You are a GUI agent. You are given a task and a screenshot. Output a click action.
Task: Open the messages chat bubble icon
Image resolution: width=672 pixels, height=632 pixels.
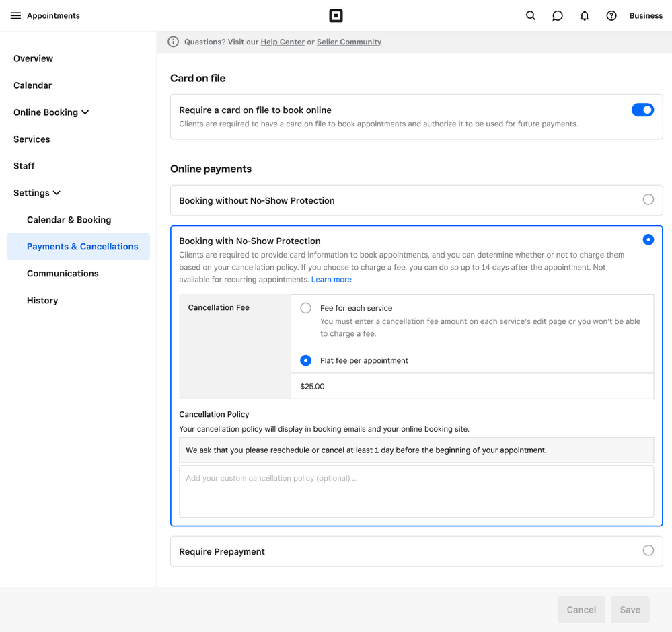tap(558, 15)
